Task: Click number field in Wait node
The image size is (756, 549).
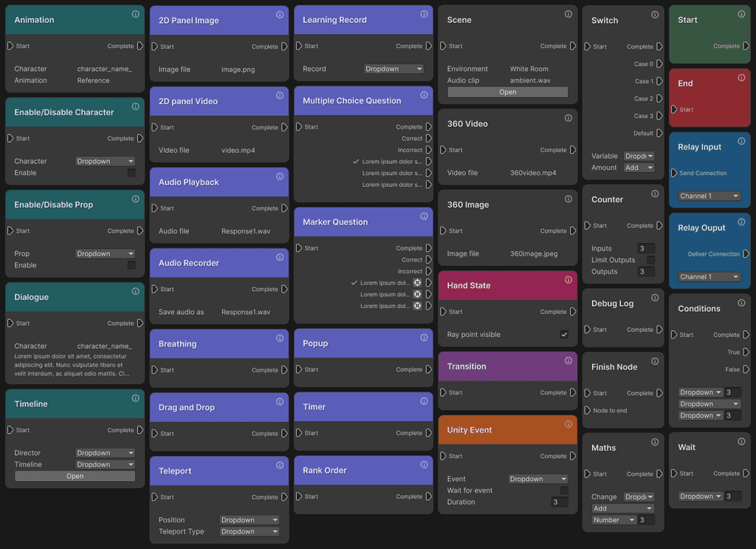Action: [x=733, y=497]
